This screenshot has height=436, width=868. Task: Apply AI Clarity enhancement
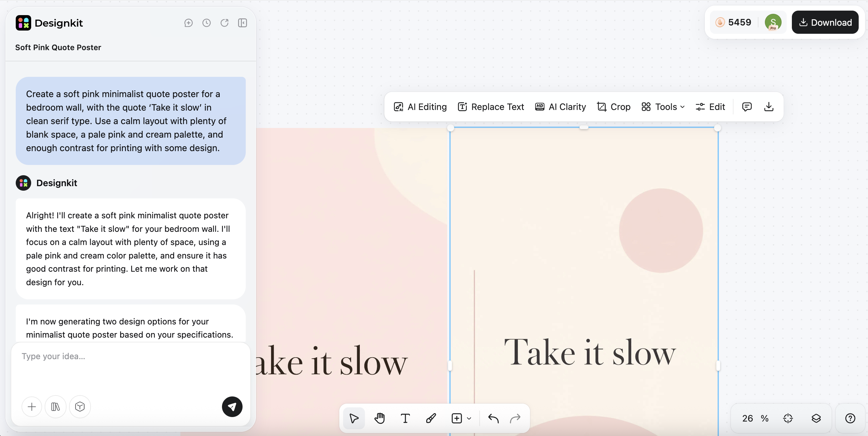560,107
